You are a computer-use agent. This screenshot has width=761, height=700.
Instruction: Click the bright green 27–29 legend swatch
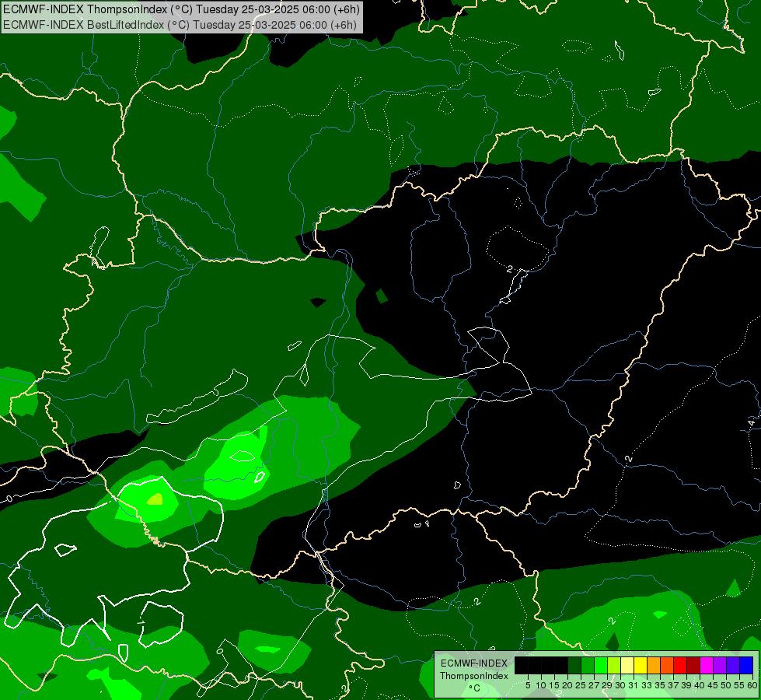click(601, 665)
